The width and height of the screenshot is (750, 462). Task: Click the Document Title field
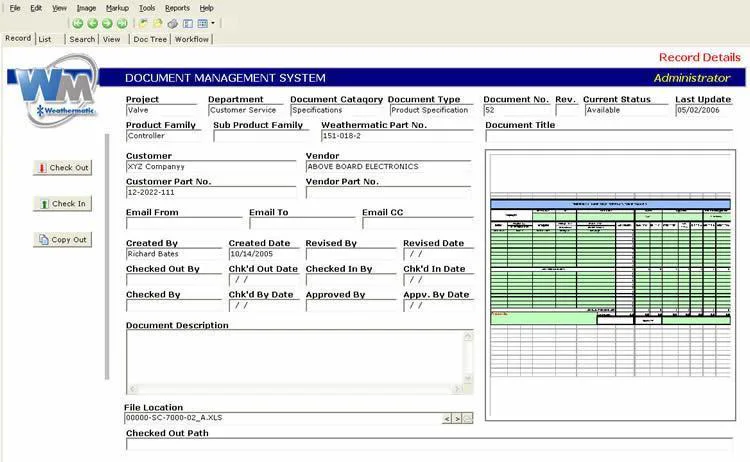tap(609, 136)
